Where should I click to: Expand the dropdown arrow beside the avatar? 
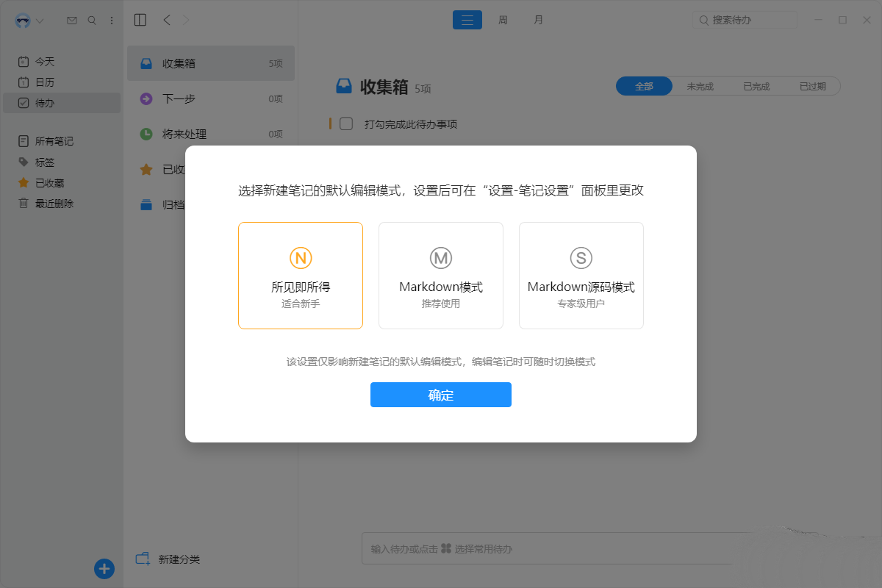coord(40,21)
